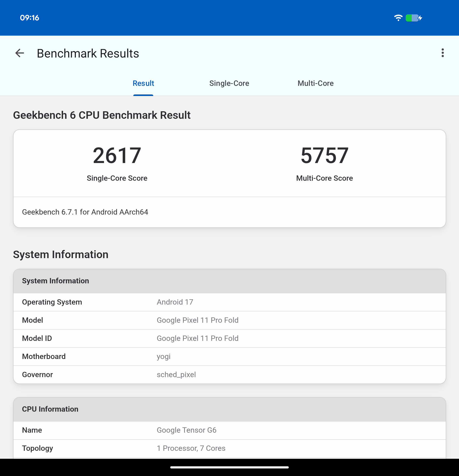Tap the single-core score 2617
This screenshot has height=476, width=459.
click(x=117, y=155)
